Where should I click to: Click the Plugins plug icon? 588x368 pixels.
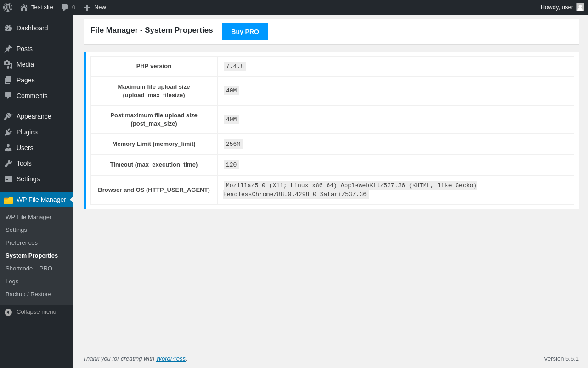tap(8, 132)
